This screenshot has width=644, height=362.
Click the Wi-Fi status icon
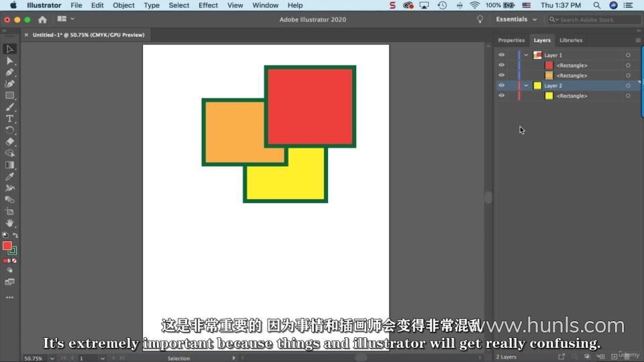pos(474,5)
